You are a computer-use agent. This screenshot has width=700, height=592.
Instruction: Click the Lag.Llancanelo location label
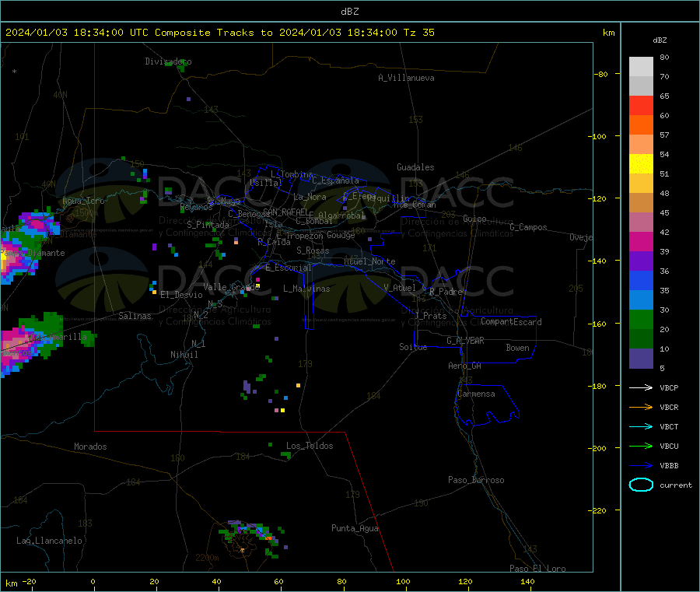[x=49, y=541]
